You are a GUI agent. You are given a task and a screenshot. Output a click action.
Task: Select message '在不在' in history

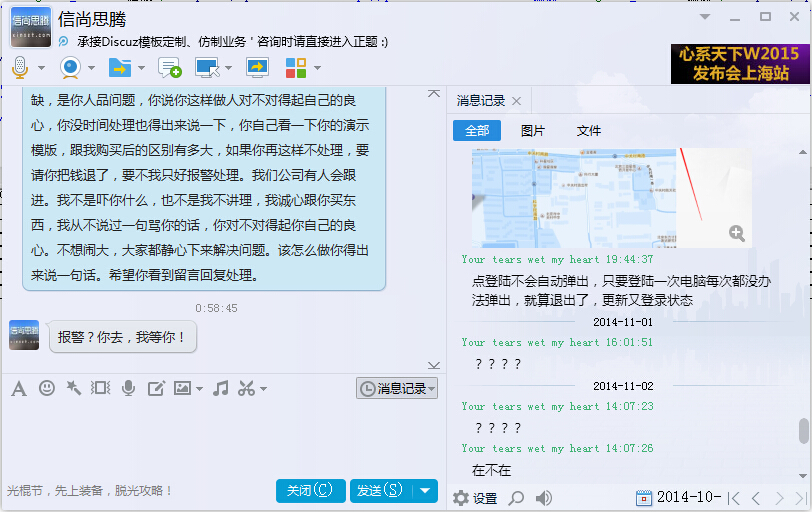click(491, 470)
